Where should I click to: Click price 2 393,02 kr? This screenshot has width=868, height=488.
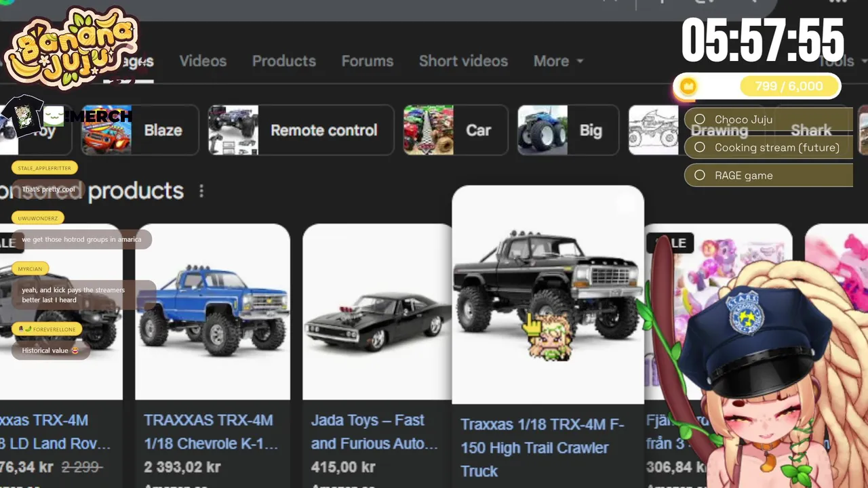181,467
